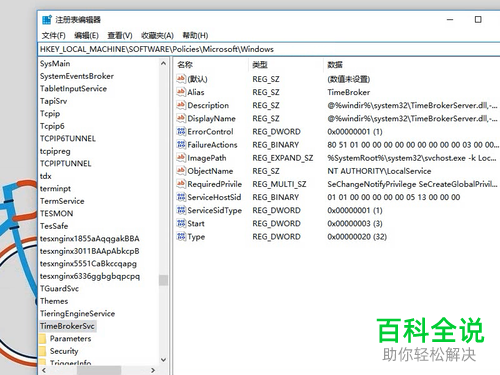Click the Security folder icon
The width and height of the screenshot is (500, 375).
tap(43, 351)
